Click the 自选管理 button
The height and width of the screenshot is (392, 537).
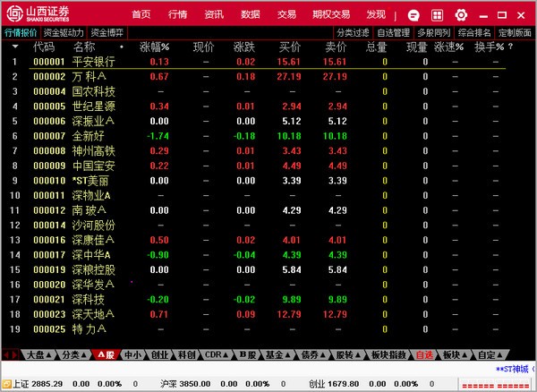tap(392, 32)
